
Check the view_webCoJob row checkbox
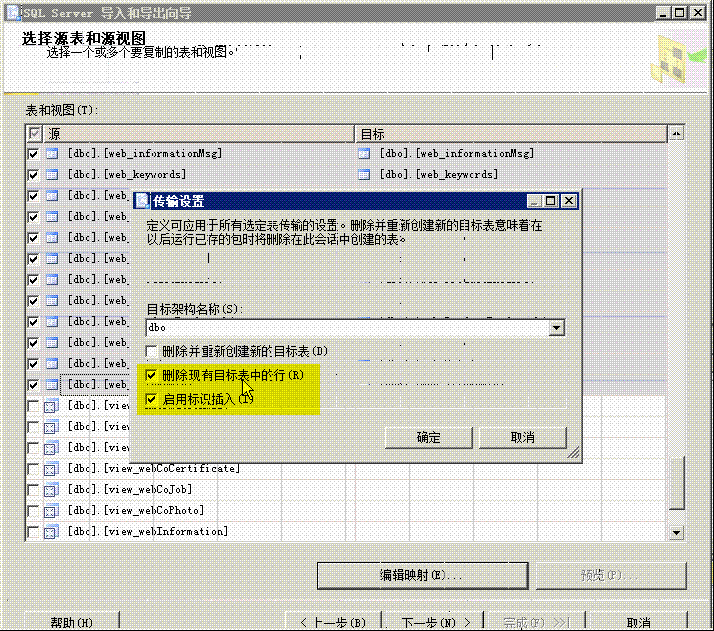[34, 490]
